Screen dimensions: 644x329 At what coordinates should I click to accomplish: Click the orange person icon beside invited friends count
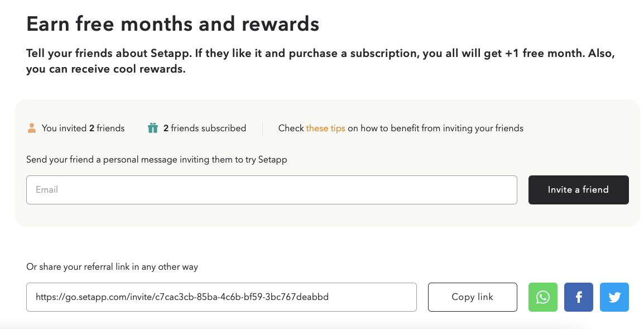(x=32, y=127)
